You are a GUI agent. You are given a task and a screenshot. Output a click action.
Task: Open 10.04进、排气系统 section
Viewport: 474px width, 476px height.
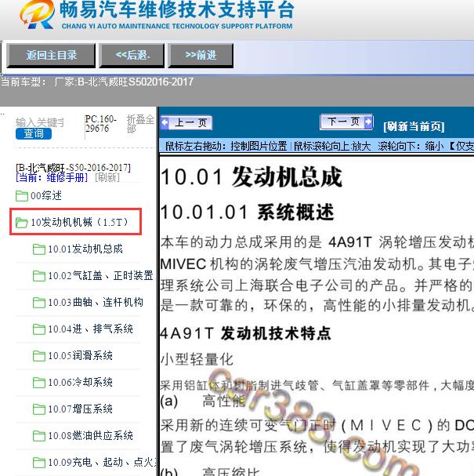pos(90,329)
